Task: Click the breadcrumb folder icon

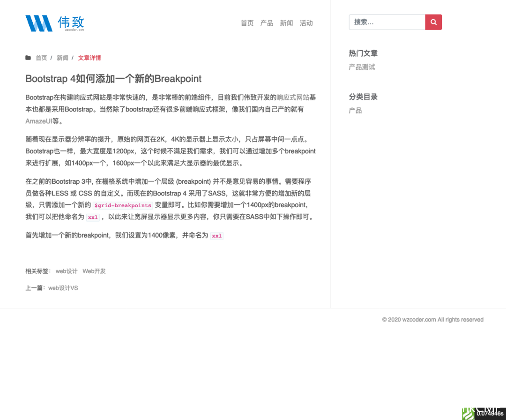Action: [x=28, y=58]
